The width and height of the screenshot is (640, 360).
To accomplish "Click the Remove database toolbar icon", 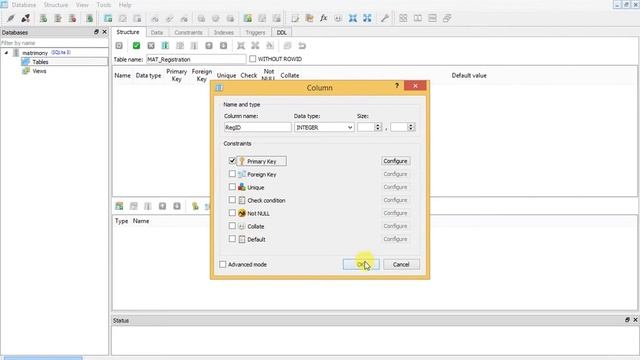I will 72,18.
